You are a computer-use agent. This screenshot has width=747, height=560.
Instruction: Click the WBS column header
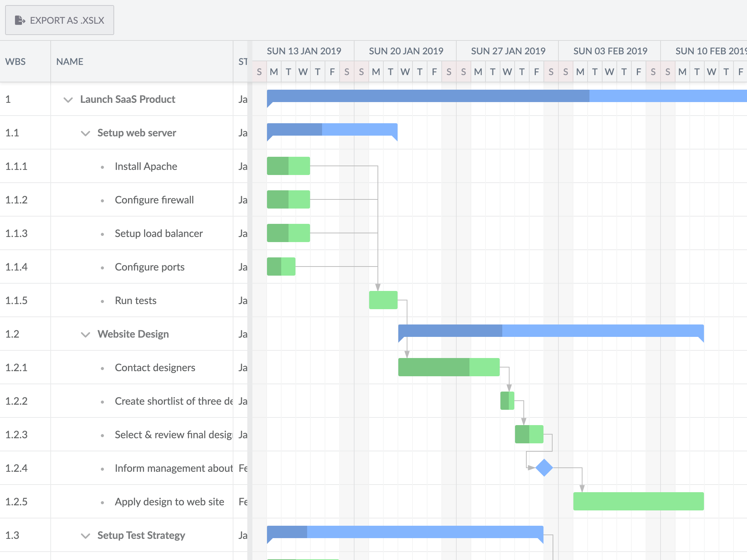tap(15, 61)
